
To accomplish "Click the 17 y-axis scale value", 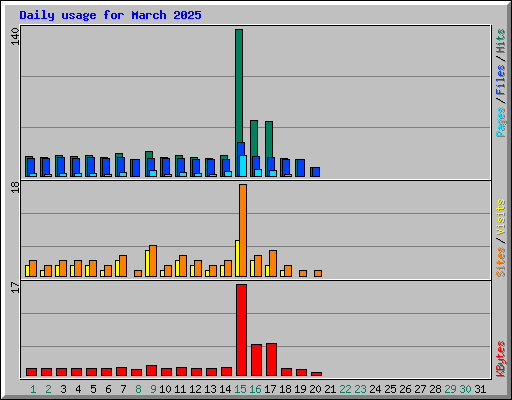I will [15, 288].
